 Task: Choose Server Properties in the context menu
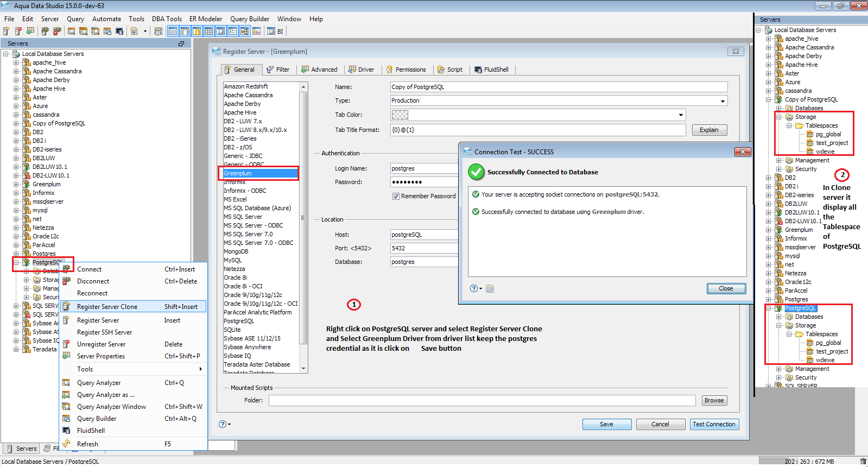tap(133, 356)
